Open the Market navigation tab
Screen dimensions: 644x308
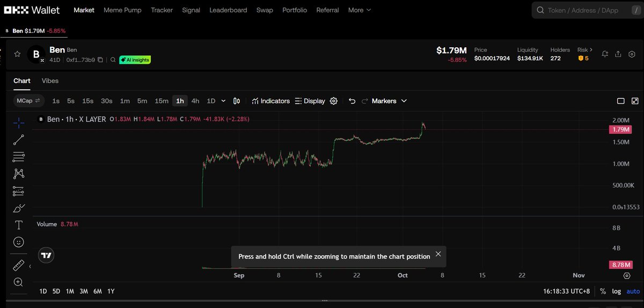coord(84,10)
